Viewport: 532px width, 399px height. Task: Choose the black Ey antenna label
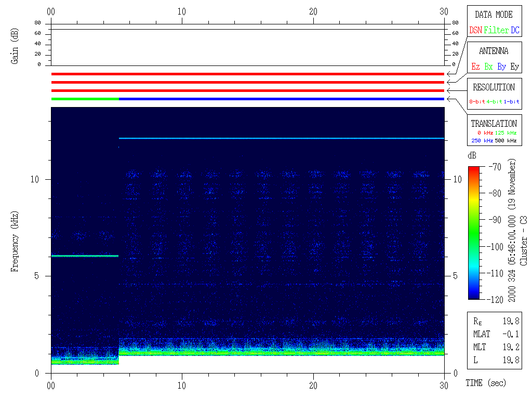click(x=514, y=67)
